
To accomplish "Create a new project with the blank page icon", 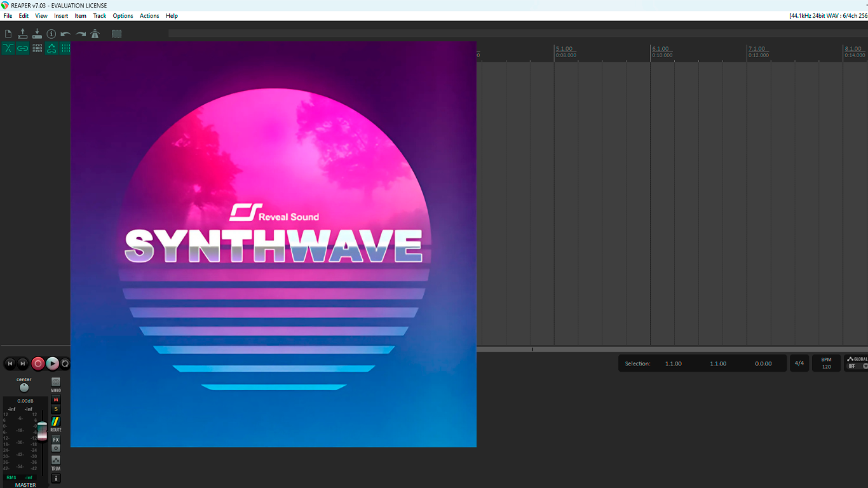I will (x=8, y=34).
